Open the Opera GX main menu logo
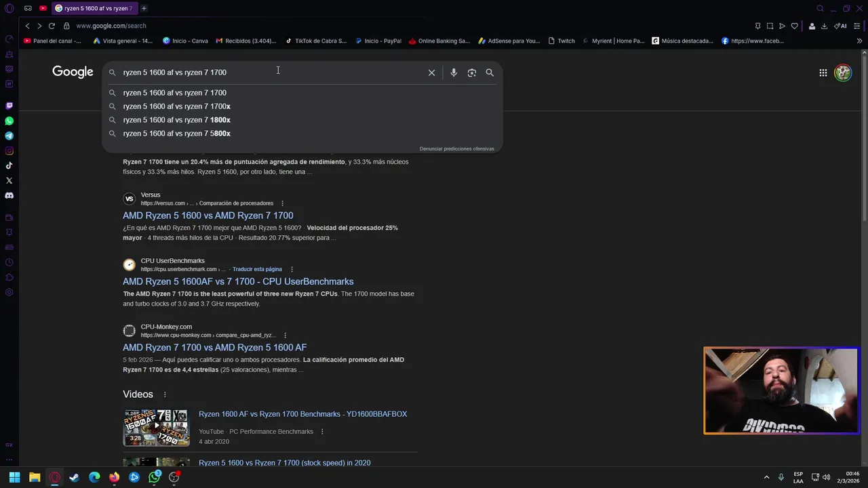The height and width of the screenshot is (488, 868). pyautogui.click(x=9, y=8)
